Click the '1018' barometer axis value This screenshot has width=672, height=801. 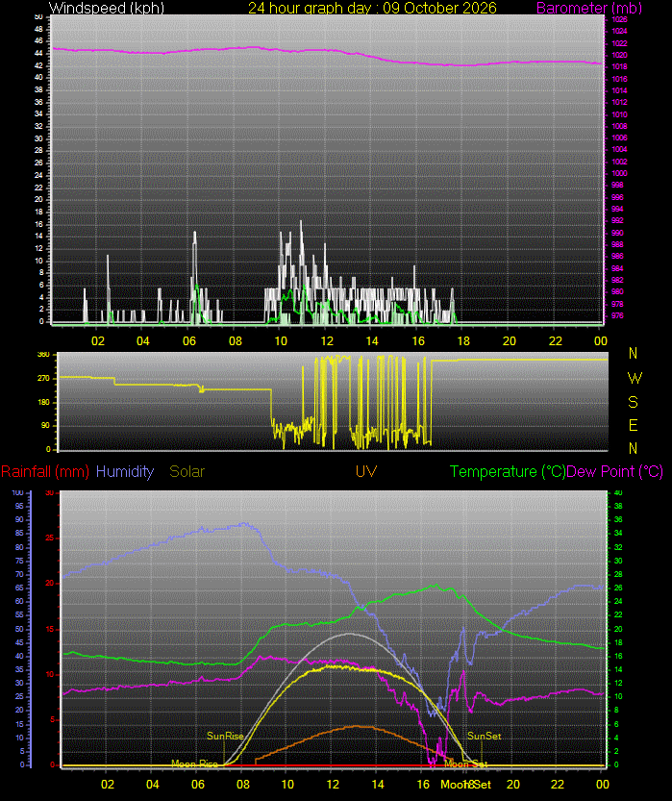pos(619,66)
